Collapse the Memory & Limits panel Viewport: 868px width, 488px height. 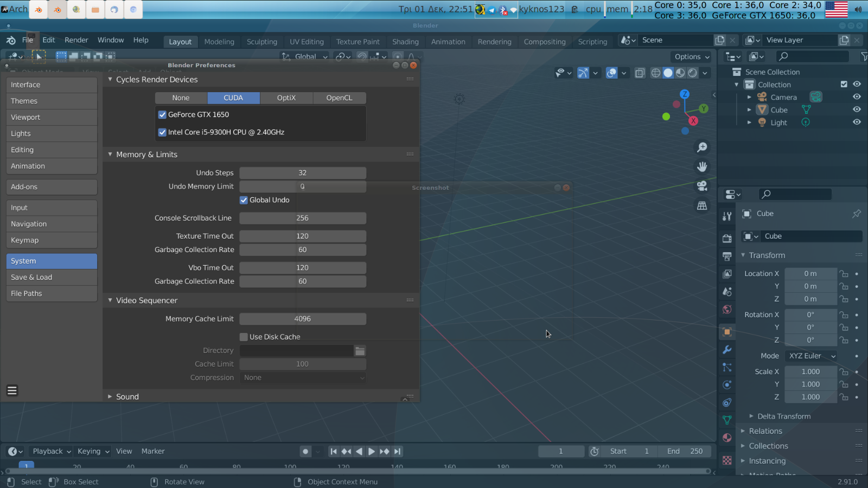point(110,155)
